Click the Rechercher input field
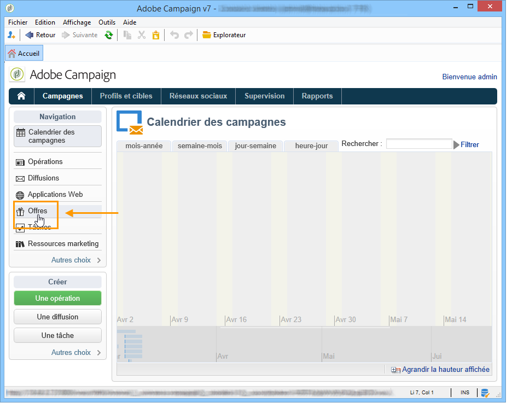 [x=419, y=144]
